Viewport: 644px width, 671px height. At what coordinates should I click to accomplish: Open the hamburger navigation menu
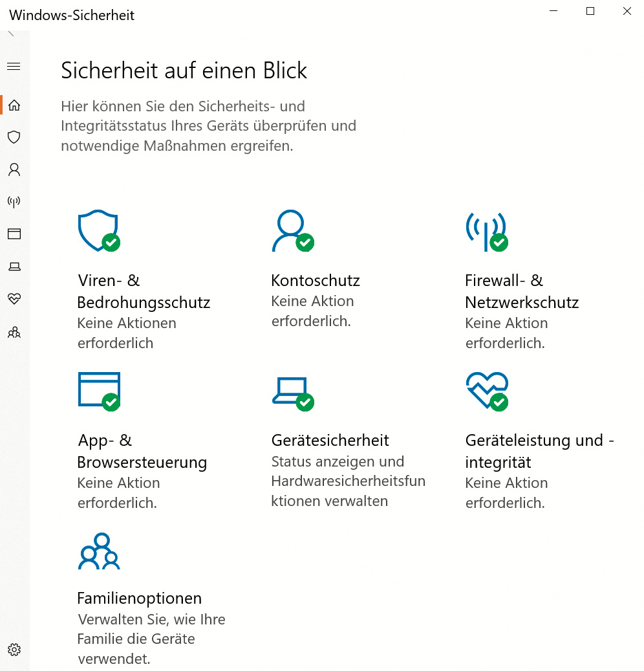tap(14, 67)
